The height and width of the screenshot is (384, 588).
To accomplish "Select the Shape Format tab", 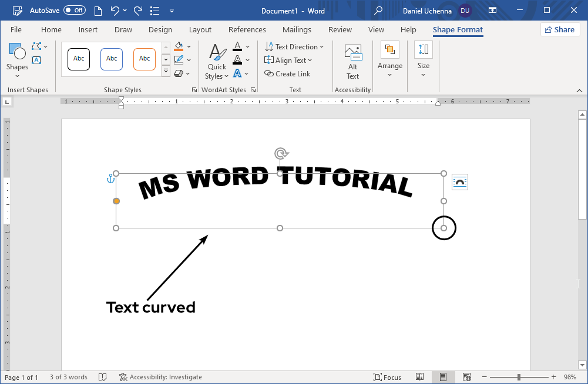I will (x=458, y=29).
